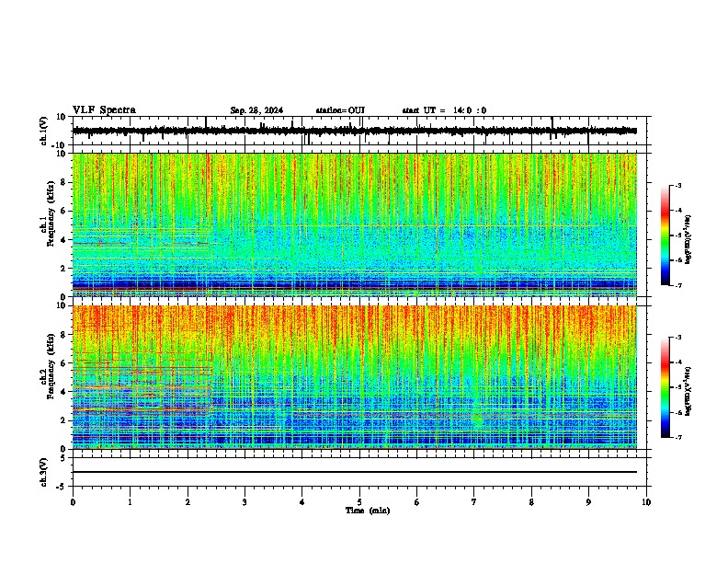Click the ch.2 color bar log(PSD) unit label
The width and height of the screenshot is (728, 563).
pos(688,391)
